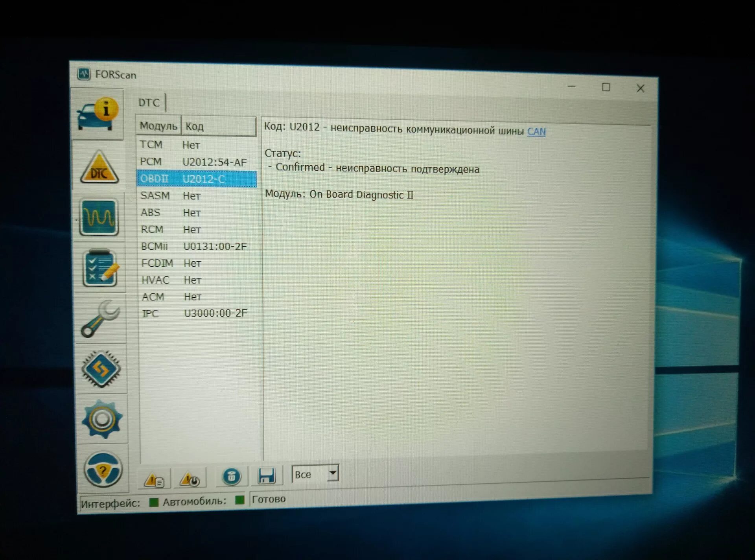Select the DTC tab
The width and height of the screenshot is (755, 560).
(x=149, y=103)
